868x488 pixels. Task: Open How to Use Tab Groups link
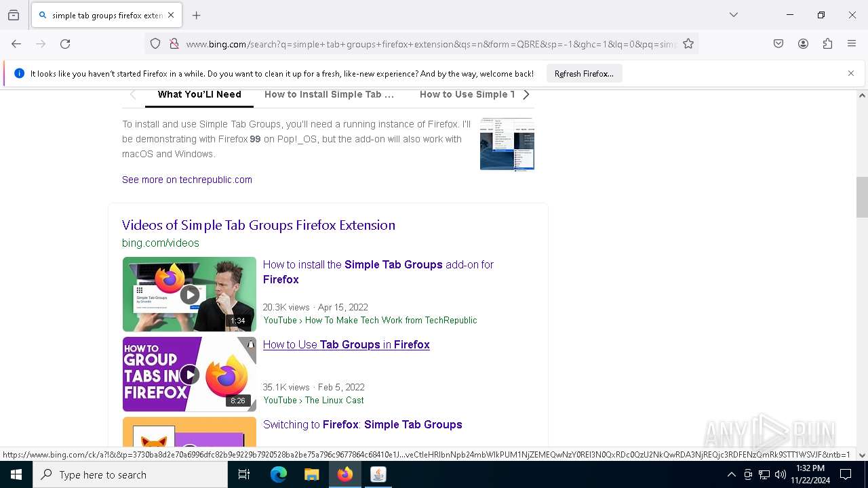[347, 344]
